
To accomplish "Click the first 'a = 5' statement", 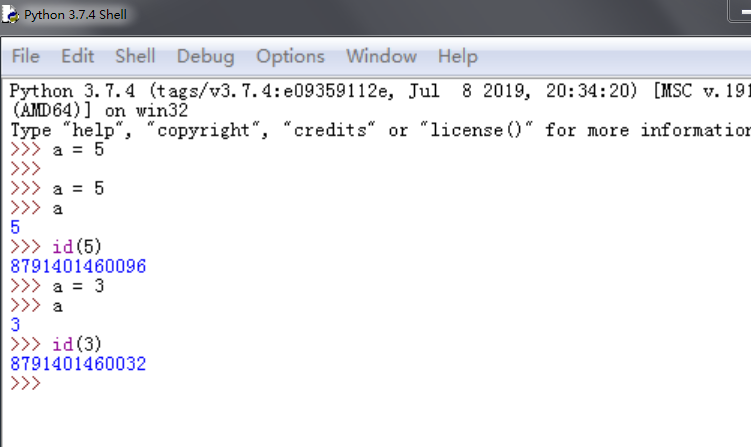I will click(x=78, y=149).
